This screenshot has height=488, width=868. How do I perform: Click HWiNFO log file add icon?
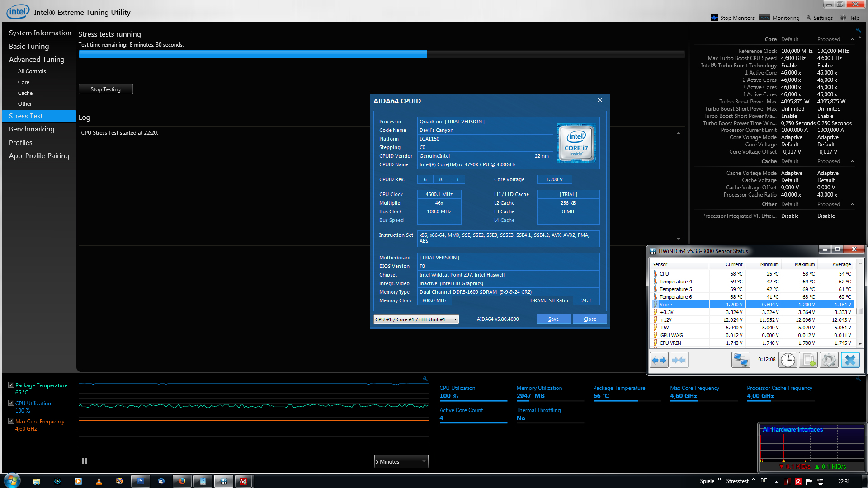tap(808, 360)
